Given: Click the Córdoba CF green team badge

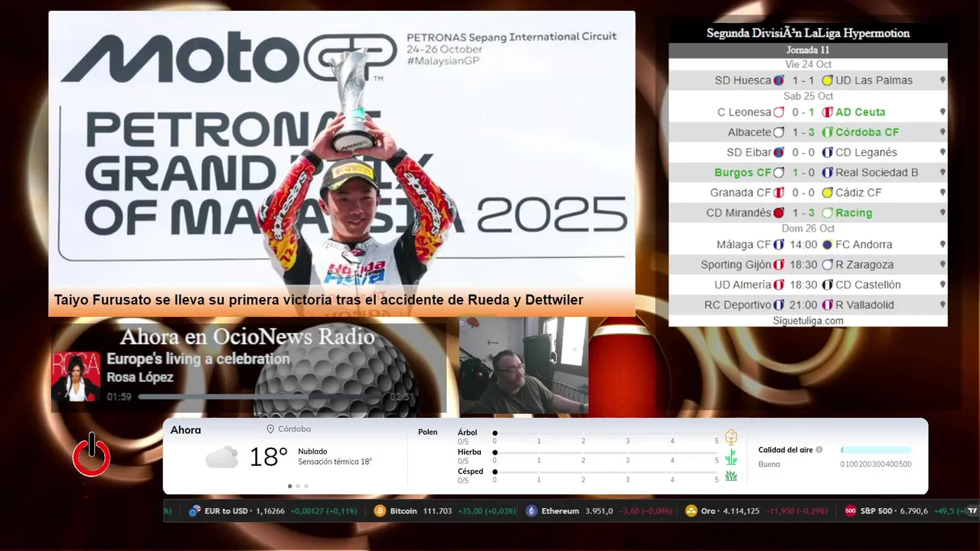Looking at the screenshot, I should [827, 132].
